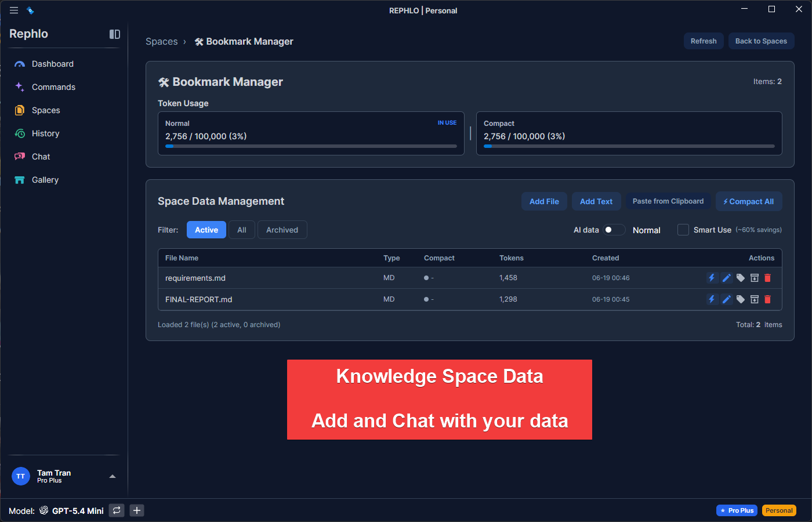Click the swap model icon in status bar
812x522 pixels.
[x=117, y=510]
